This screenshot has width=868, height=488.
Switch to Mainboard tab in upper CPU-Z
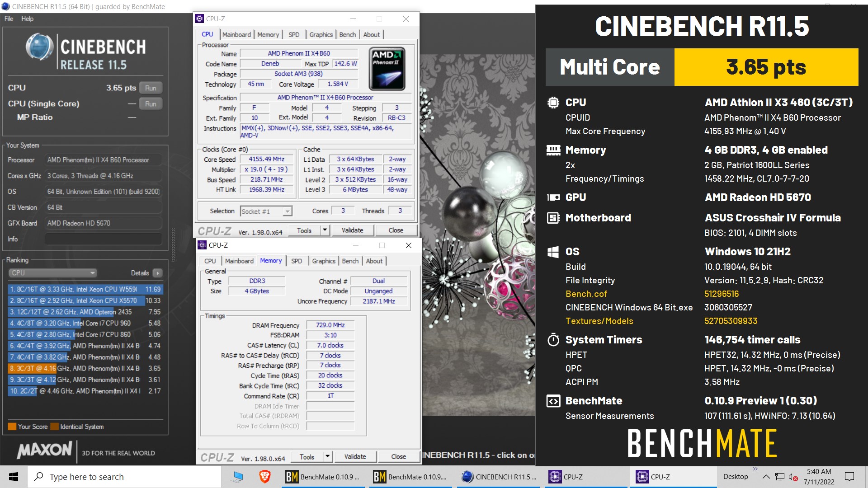point(236,35)
